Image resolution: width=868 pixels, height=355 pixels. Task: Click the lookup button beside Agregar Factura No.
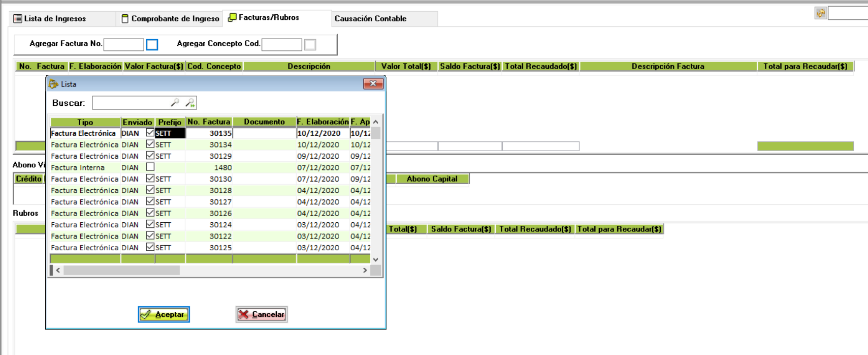152,45
